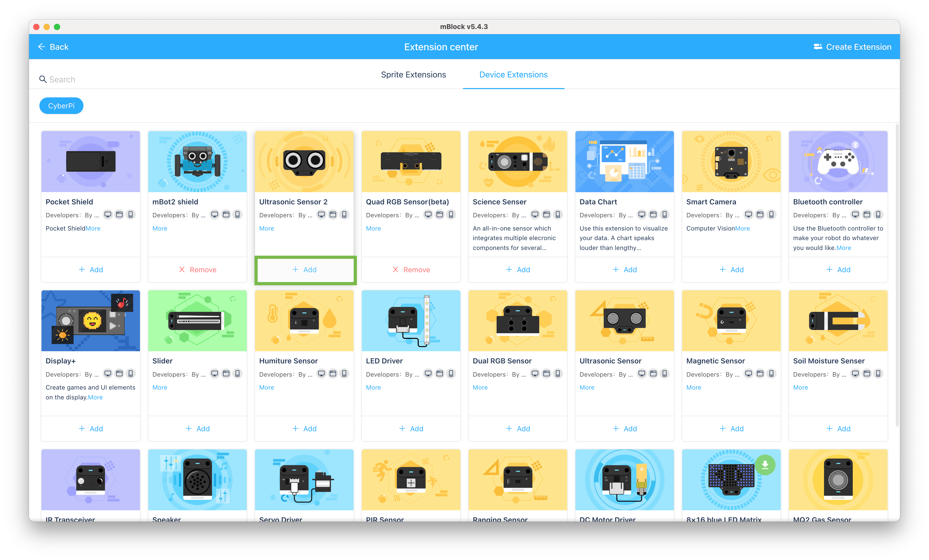Screen dimensions: 929x560
Task: Add the Science Senser extension
Action: pyautogui.click(x=518, y=269)
